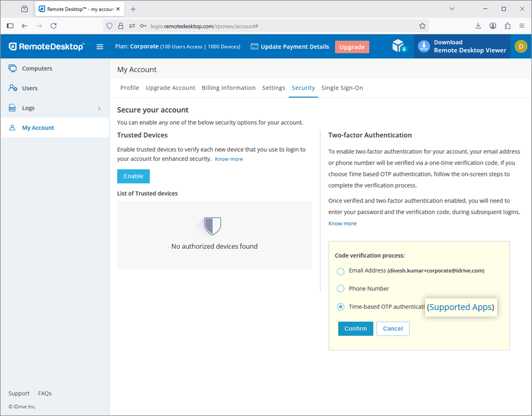
Task: Open the browser extensions puzzle icon
Action: [507, 26]
